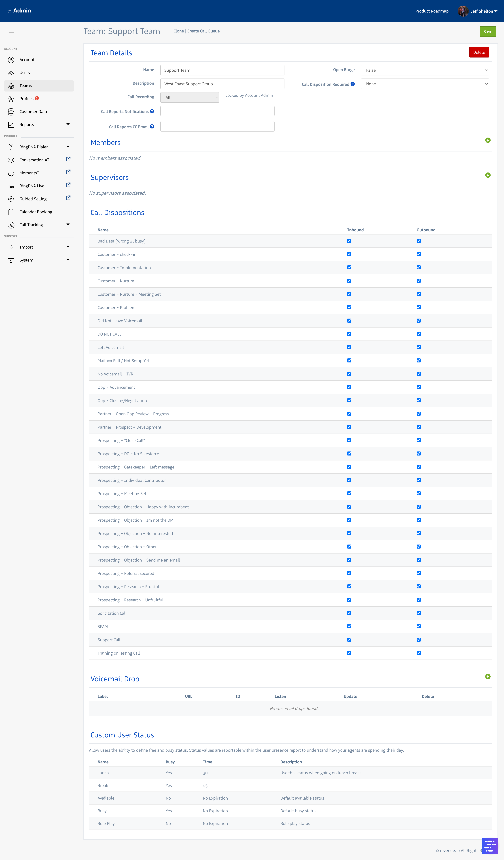504x860 pixels.
Task: Open Conversation AI external link icon
Action: coord(68,159)
